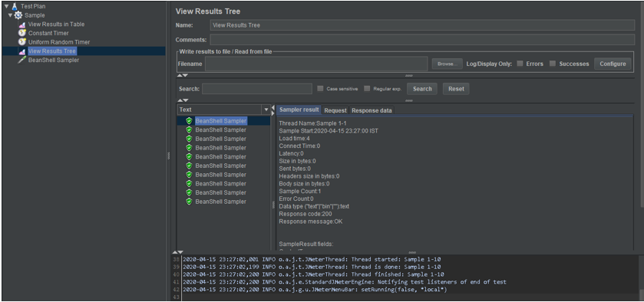
Task: Click the View Results in Table icon
Action: coord(22,25)
